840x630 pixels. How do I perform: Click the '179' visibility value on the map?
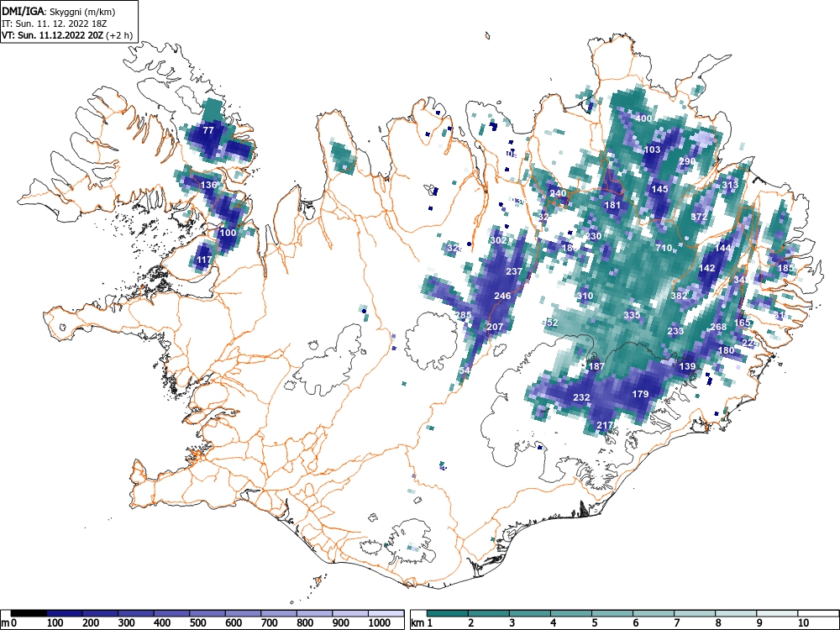640,394
